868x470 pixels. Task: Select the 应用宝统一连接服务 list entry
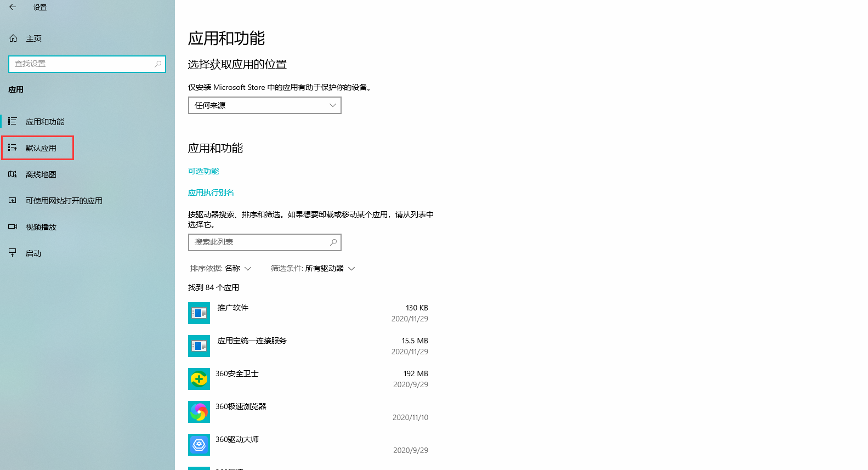pyautogui.click(x=308, y=346)
